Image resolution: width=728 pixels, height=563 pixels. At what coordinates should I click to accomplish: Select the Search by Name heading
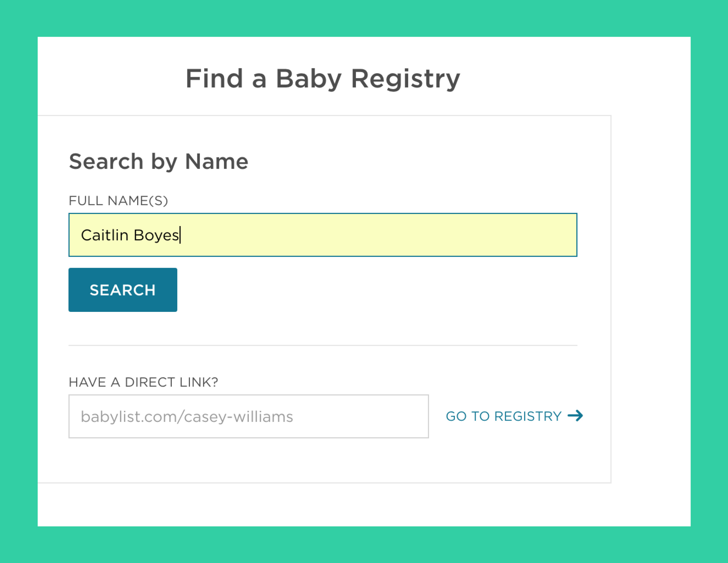click(158, 161)
